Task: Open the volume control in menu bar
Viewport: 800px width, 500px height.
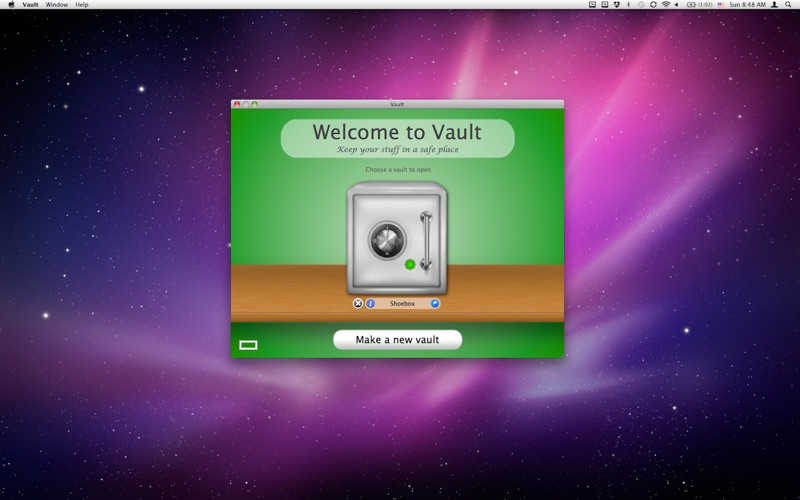Action: (677, 5)
